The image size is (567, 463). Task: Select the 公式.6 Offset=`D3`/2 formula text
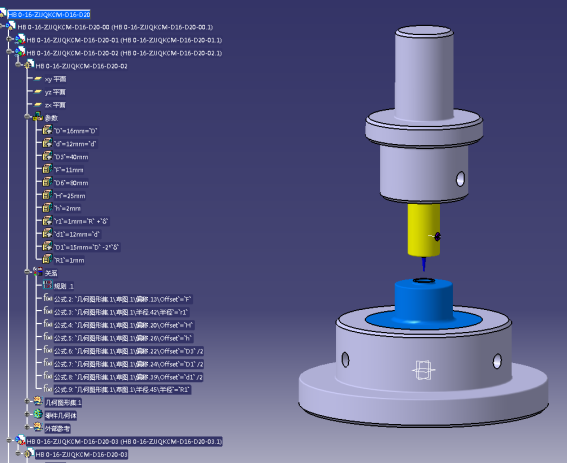(x=129, y=351)
